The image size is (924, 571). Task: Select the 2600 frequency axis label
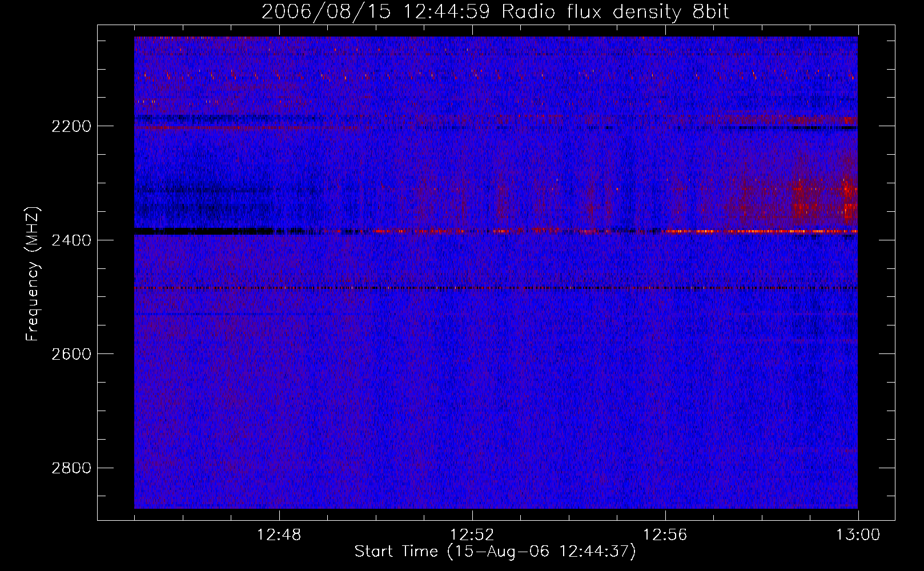click(x=71, y=354)
